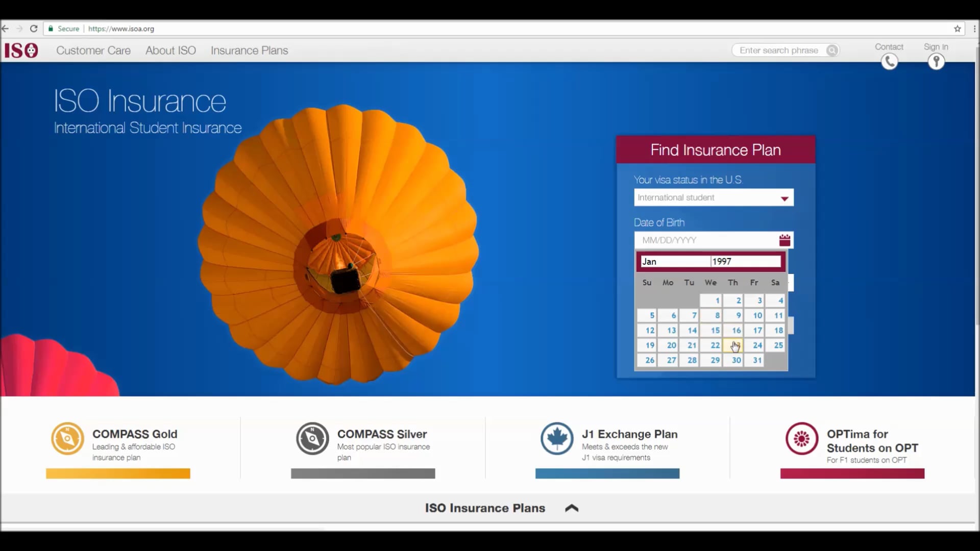Select day 12 in the calendar
The image size is (980, 551).
coord(647,330)
